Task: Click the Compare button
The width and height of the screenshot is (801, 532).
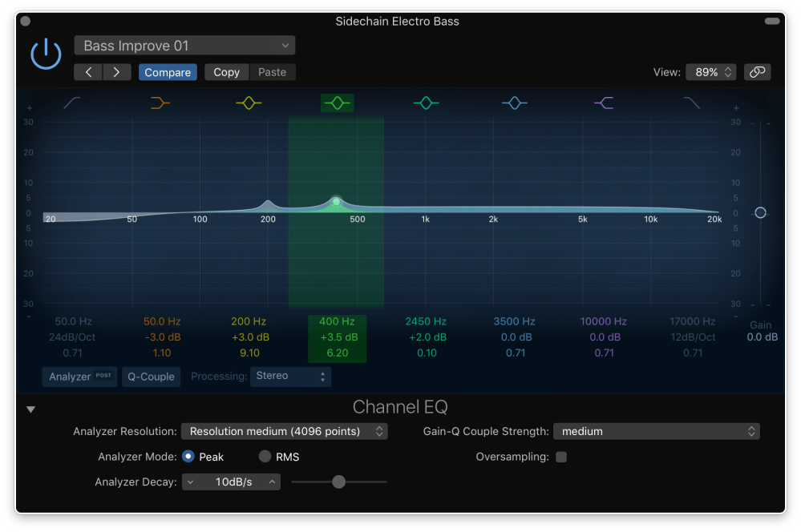Action: 168,71
